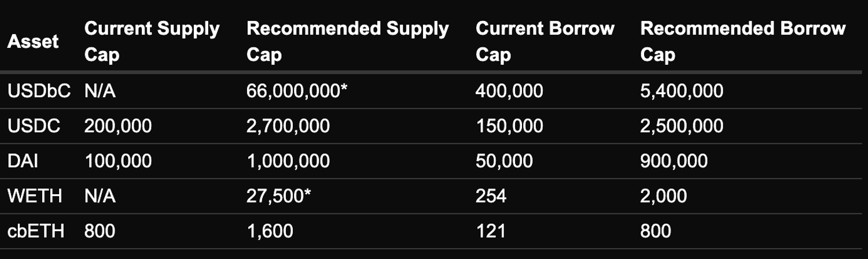Click WETH's current borrow cap 254
This screenshot has width=868, height=259.
(491, 197)
